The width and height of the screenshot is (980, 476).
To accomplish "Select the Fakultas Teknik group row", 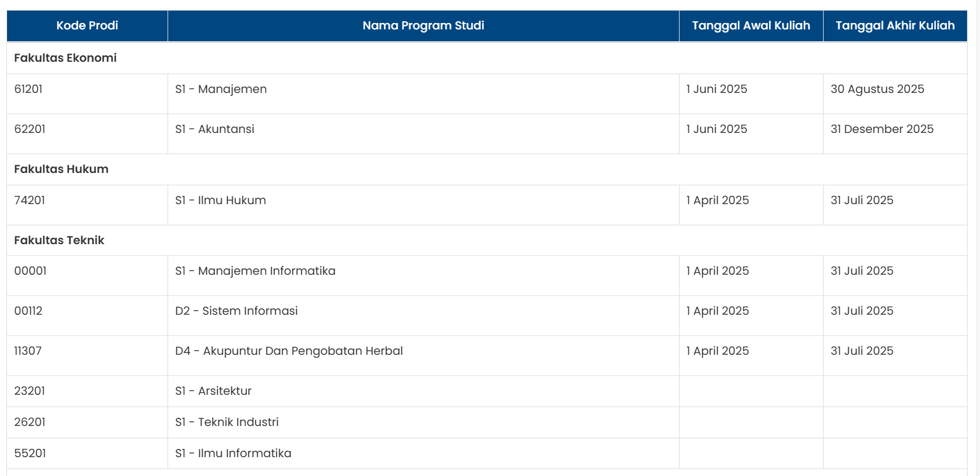I will pyautogui.click(x=59, y=240).
